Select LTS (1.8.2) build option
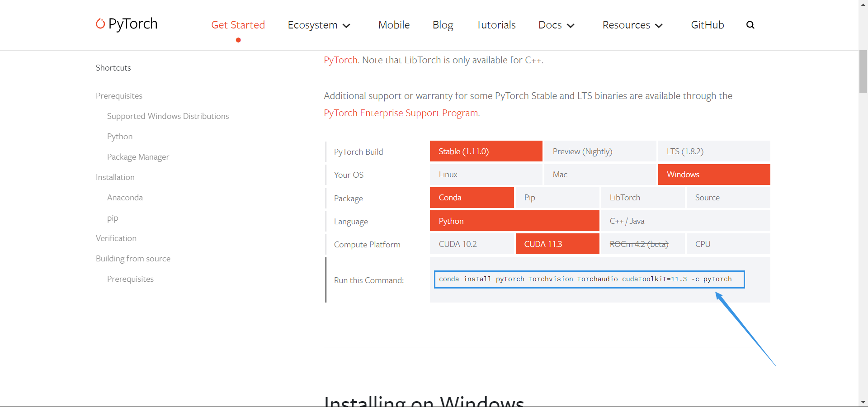Viewport: 868px width, 407px height. (x=714, y=151)
